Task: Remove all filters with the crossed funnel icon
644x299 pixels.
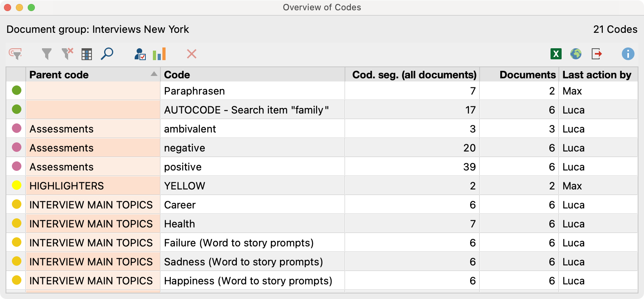Action: coord(67,54)
